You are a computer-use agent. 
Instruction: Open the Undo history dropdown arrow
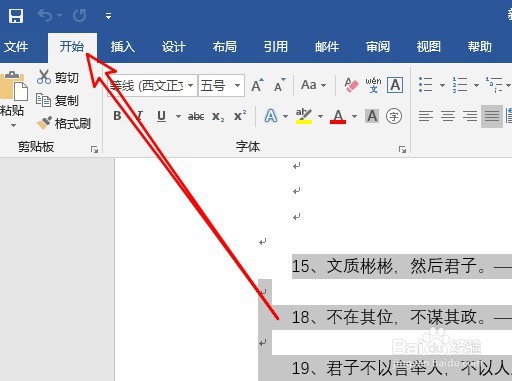59,15
